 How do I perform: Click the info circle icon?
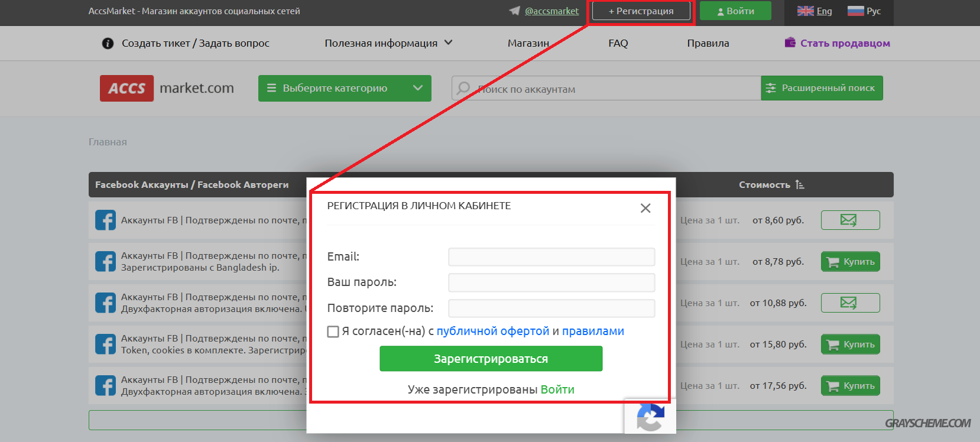click(108, 43)
